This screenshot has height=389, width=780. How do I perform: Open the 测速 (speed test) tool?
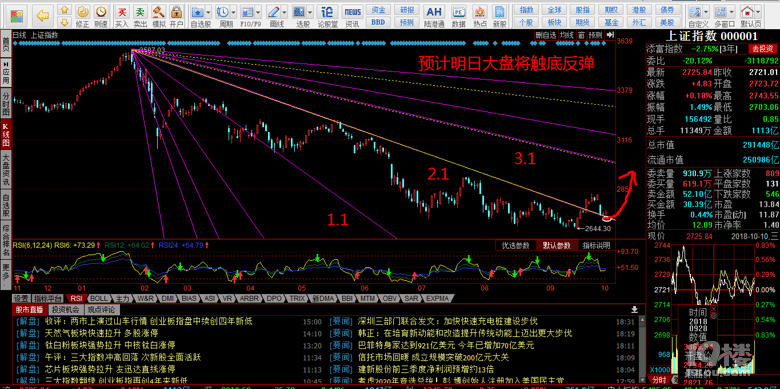(x=101, y=15)
